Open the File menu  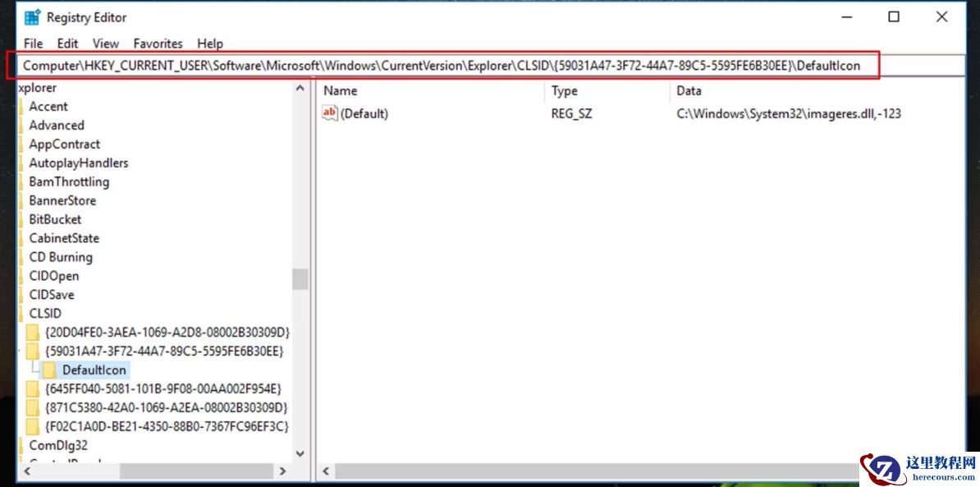(x=33, y=44)
